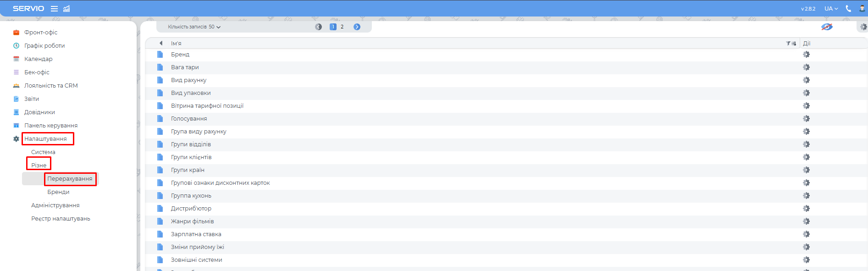Go to next page with right arrow
Viewport: 868px width, 271px height.
[357, 27]
